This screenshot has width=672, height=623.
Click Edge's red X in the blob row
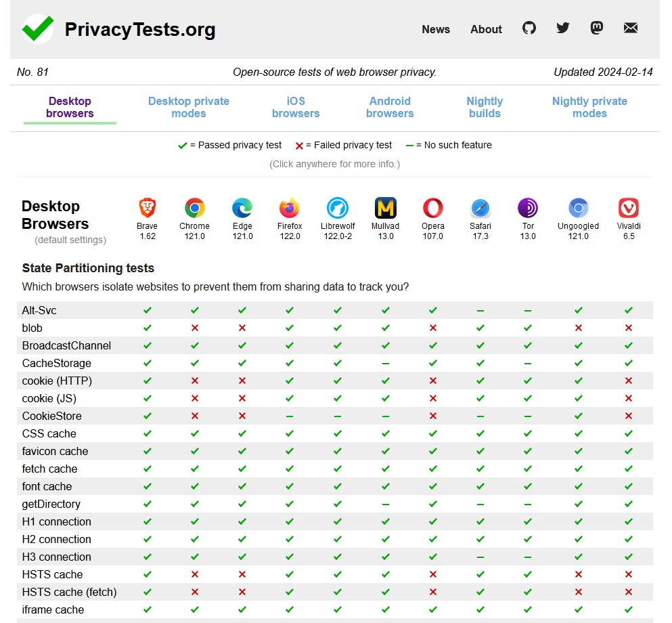242,328
